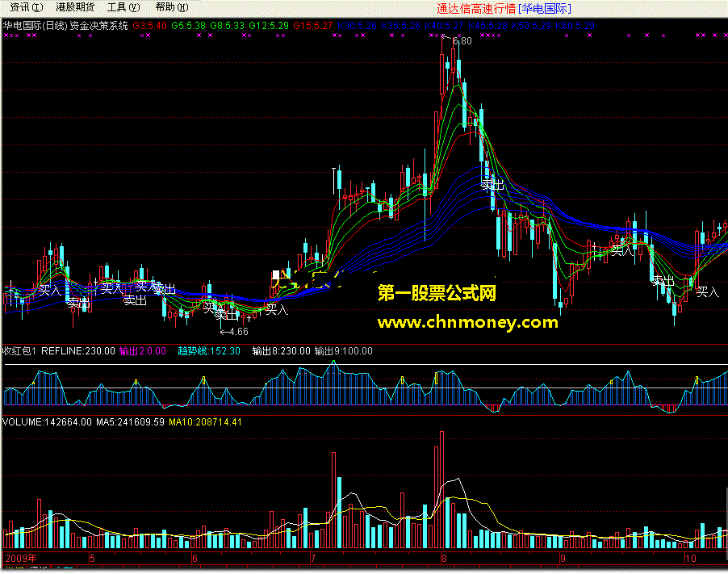Click the G8:5.33 indicator value
Screen dimensions: 728x574
click(x=227, y=26)
